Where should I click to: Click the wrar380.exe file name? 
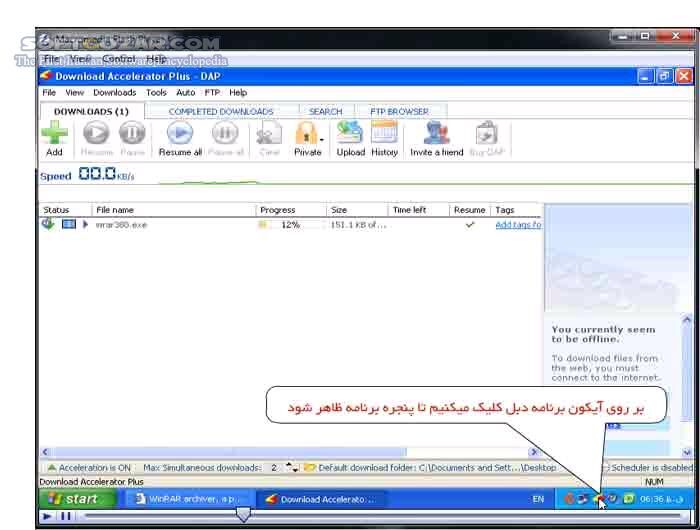coord(121,225)
